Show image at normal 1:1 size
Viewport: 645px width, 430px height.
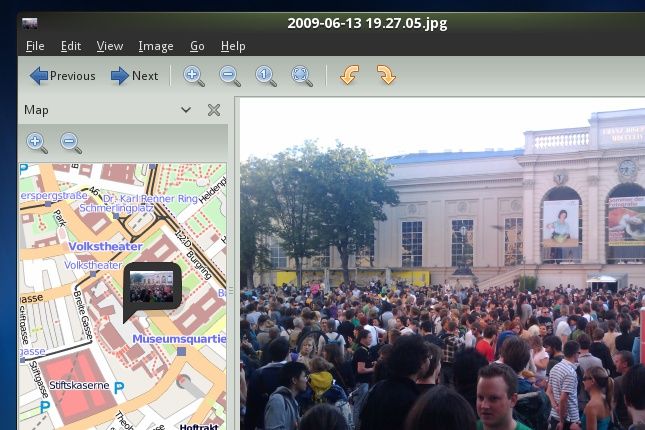coord(266,76)
